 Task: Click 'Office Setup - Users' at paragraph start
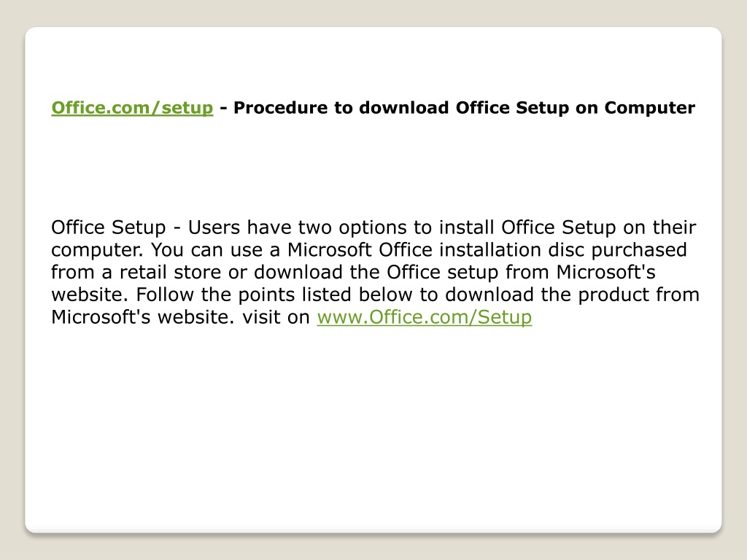[x=146, y=227]
